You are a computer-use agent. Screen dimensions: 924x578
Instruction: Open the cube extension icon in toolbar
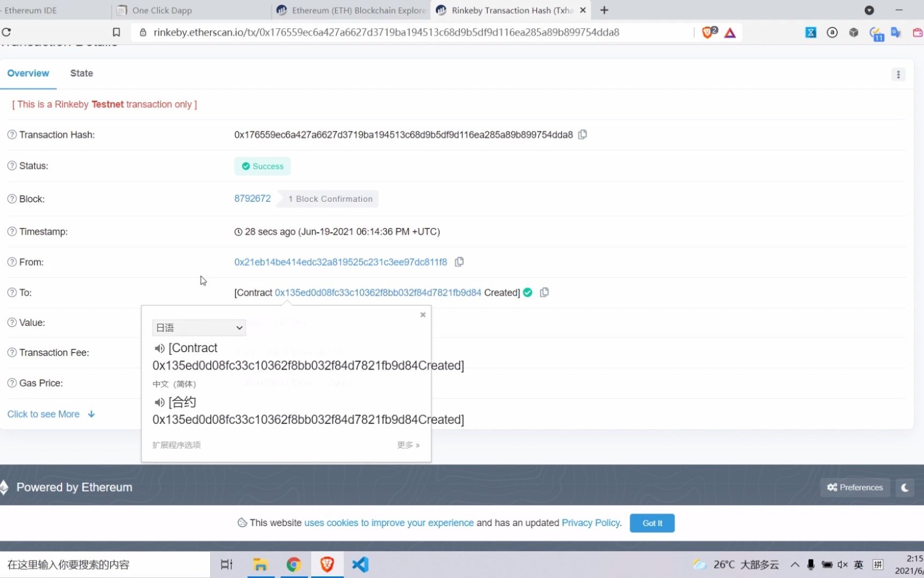(853, 33)
